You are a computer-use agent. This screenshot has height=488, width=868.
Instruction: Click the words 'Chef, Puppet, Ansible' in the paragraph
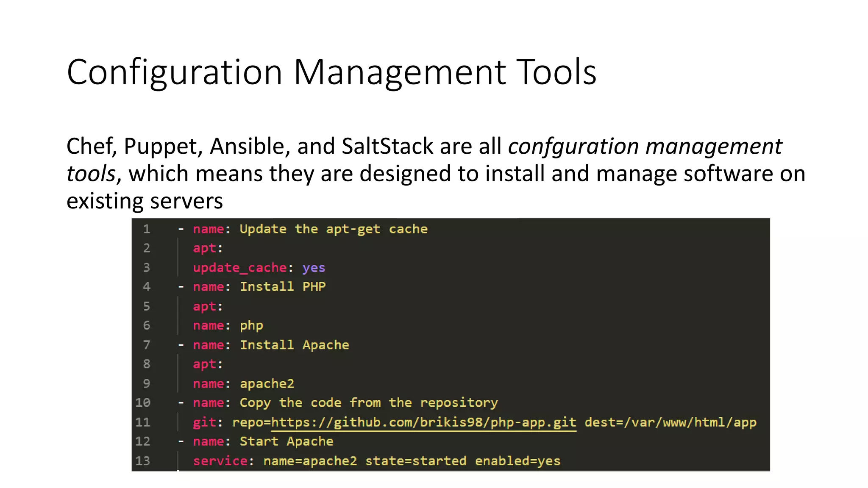tap(176, 147)
